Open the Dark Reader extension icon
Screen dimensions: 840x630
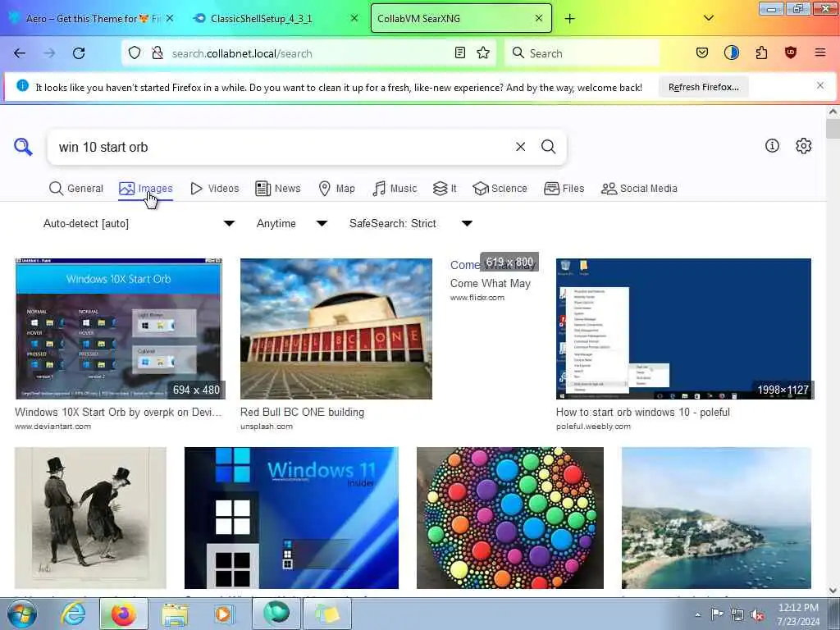(x=731, y=53)
